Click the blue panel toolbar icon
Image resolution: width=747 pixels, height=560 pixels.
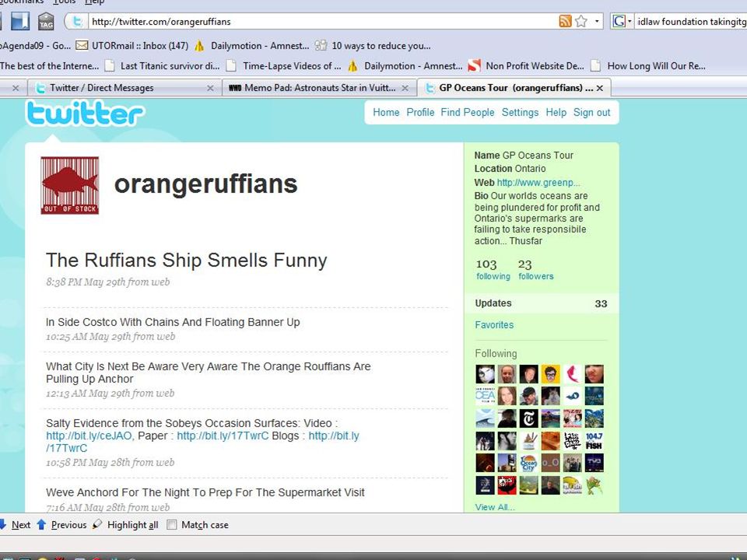click(20, 22)
